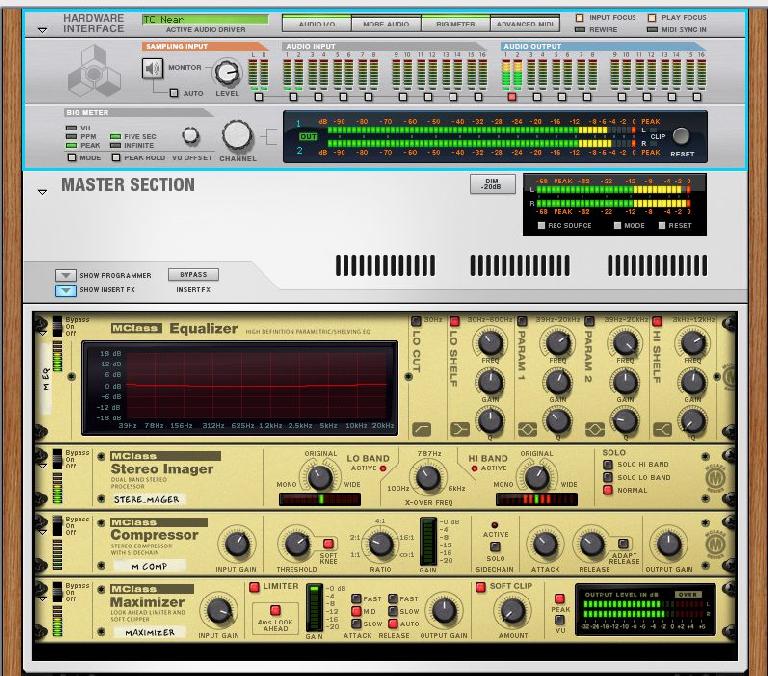
Task: Click the Lo Cut curve icon
Action: 421,430
